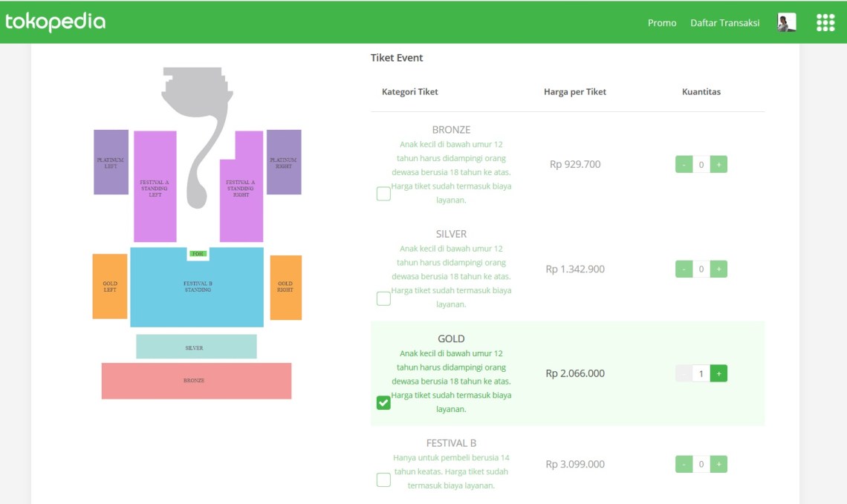Open the user profile avatar
This screenshot has height=504, width=847.
(787, 23)
